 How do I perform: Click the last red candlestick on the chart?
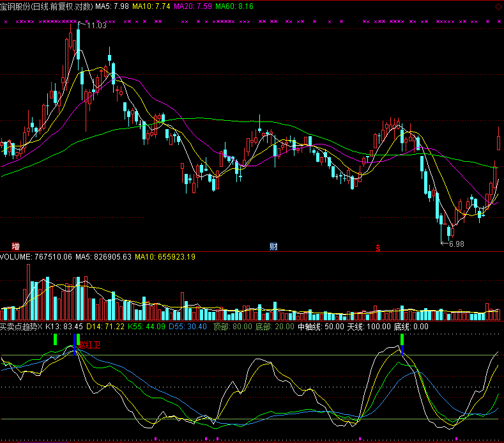[498, 137]
